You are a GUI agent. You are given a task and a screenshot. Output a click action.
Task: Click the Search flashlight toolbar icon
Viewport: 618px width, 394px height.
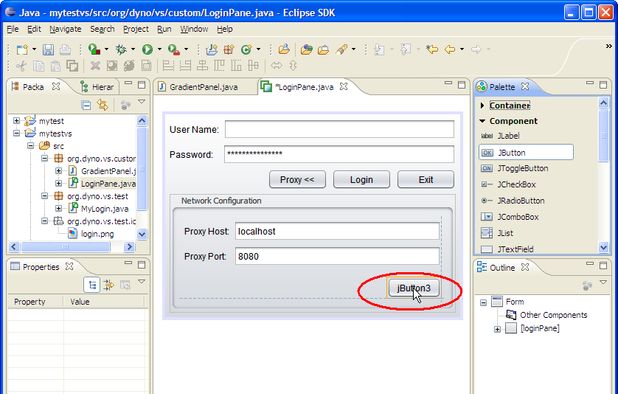341,50
